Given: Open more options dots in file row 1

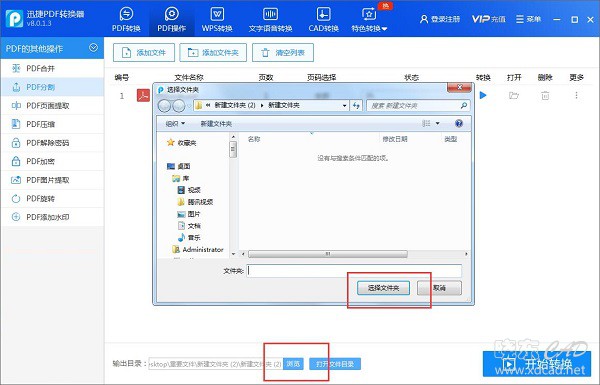Looking at the screenshot, I should point(576,95).
